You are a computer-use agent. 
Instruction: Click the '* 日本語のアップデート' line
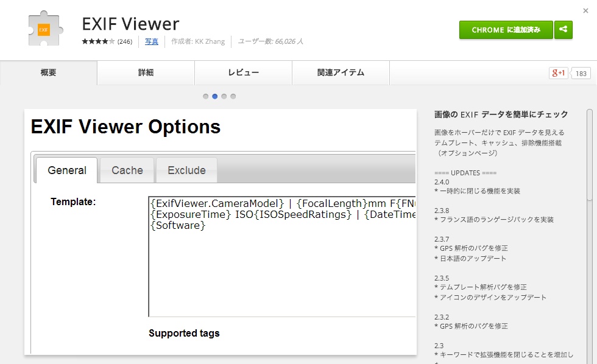pyautogui.click(x=470, y=258)
